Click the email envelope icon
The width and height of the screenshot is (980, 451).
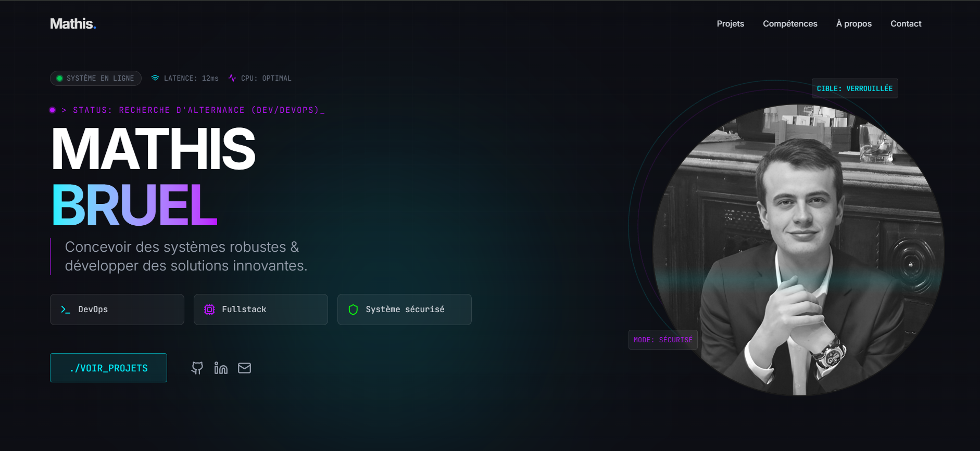pos(244,368)
